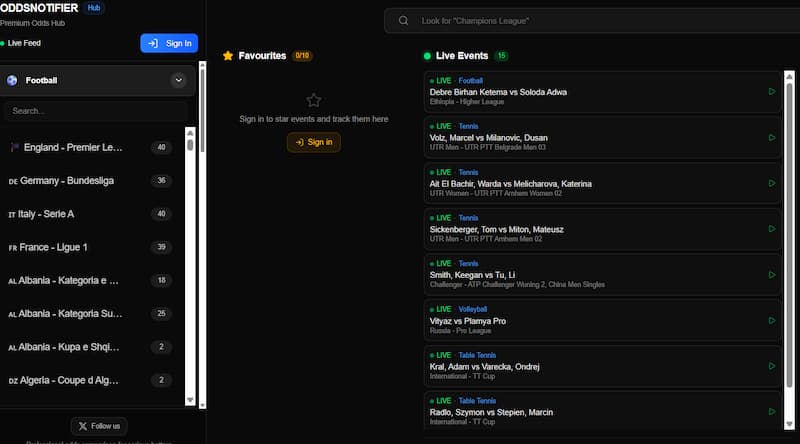The image size is (800, 444).
Task: Click Russia - Pro League subtitle
Action: point(460,331)
